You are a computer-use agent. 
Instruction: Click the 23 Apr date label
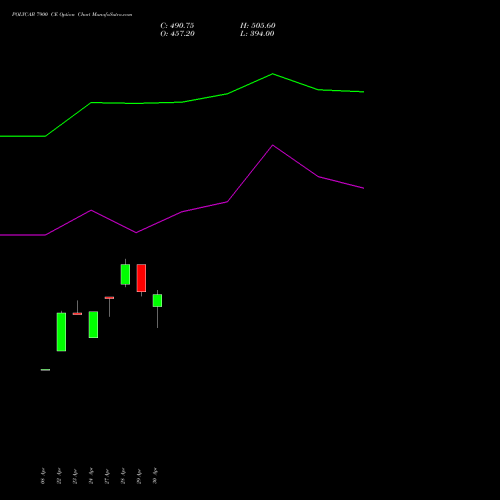(75, 476)
